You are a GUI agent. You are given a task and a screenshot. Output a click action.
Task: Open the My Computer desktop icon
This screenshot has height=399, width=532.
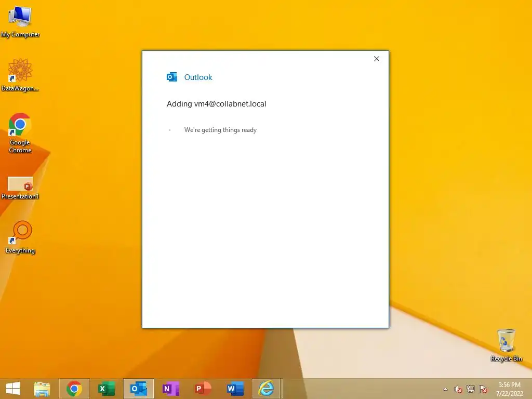(20, 21)
